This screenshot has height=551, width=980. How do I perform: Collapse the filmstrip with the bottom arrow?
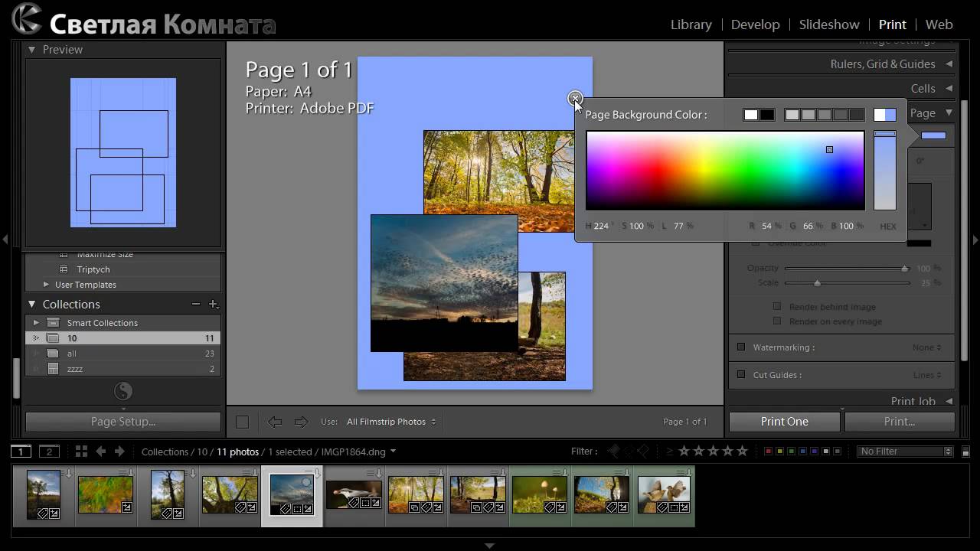point(489,546)
